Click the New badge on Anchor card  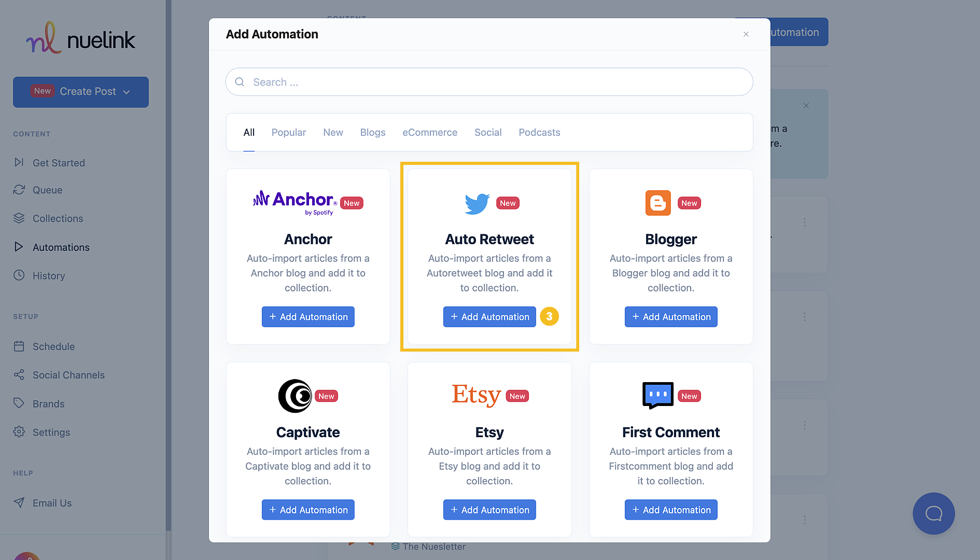click(x=352, y=203)
